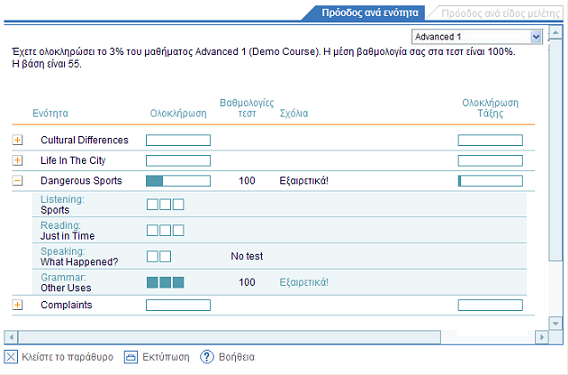The height and width of the screenshot is (375, 568).
Task: Click the close window X icon
Action: coord(11,357)
